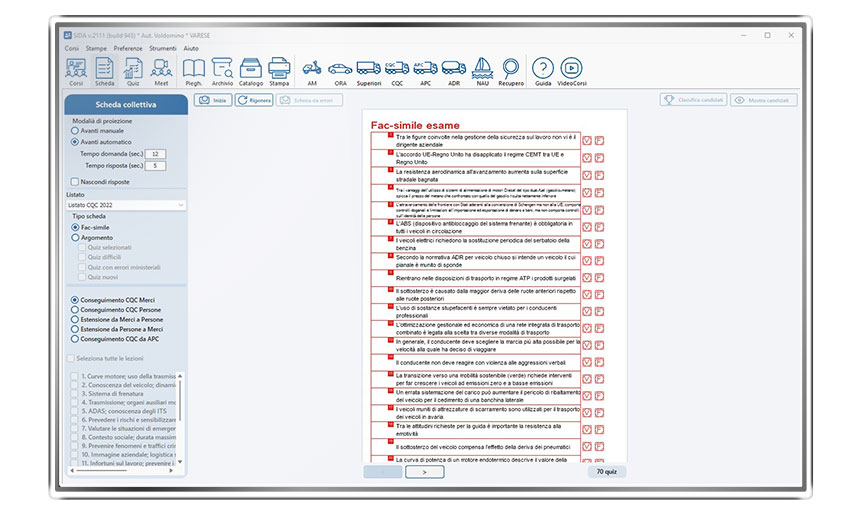
Task: Select Argomento as scheda type
Action: pos(75,238)
